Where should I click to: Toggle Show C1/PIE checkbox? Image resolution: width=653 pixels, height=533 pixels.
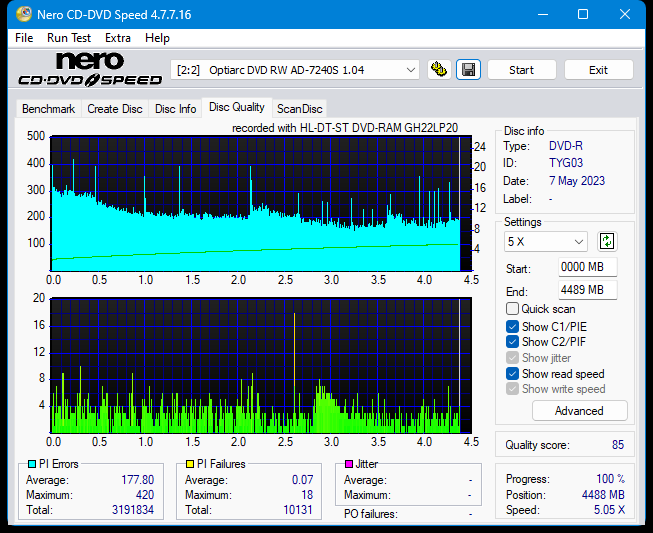513,326
